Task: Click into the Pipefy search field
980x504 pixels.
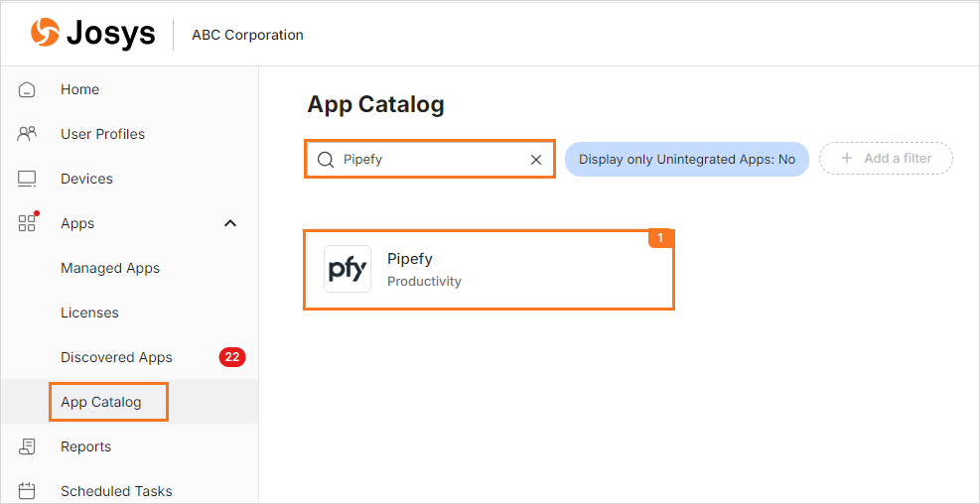Action: [x=430, y=160]
